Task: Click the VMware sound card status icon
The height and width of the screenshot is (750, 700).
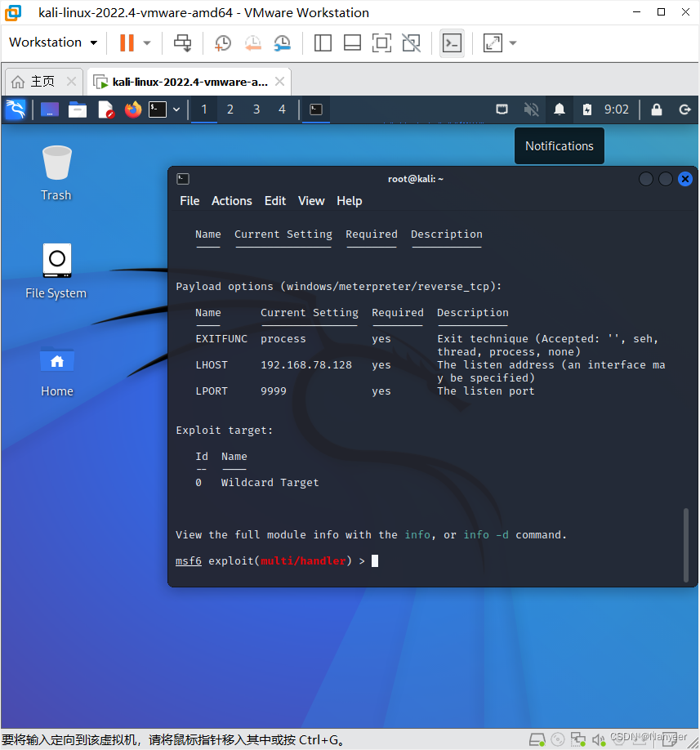Action: tap(598, 740)
